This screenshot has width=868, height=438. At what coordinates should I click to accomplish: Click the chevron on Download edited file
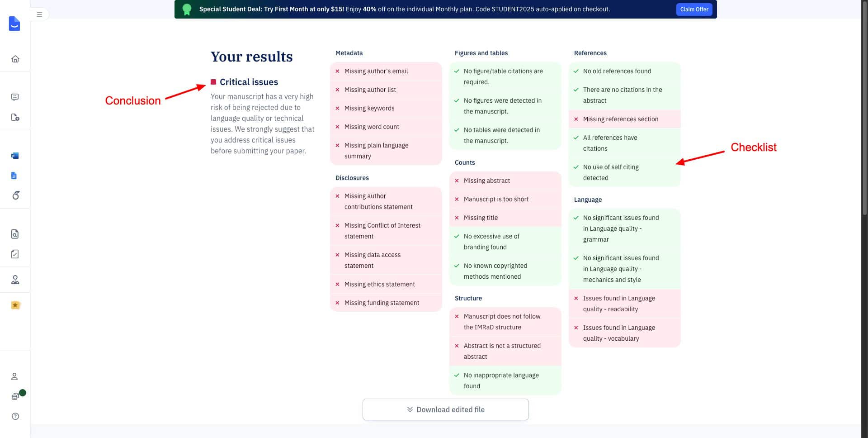click(x=410, y=409)
